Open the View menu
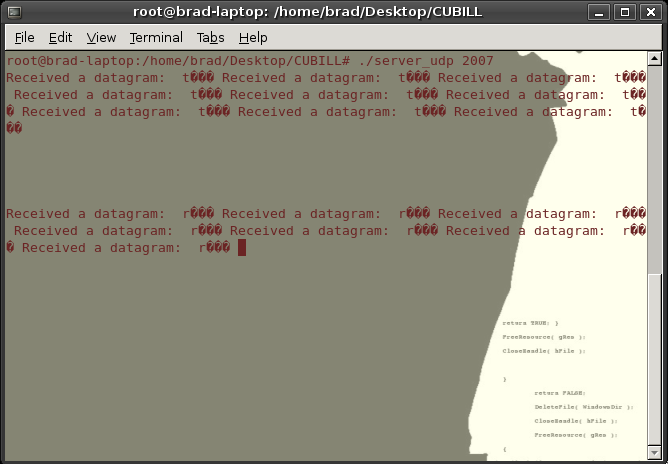 101,38
